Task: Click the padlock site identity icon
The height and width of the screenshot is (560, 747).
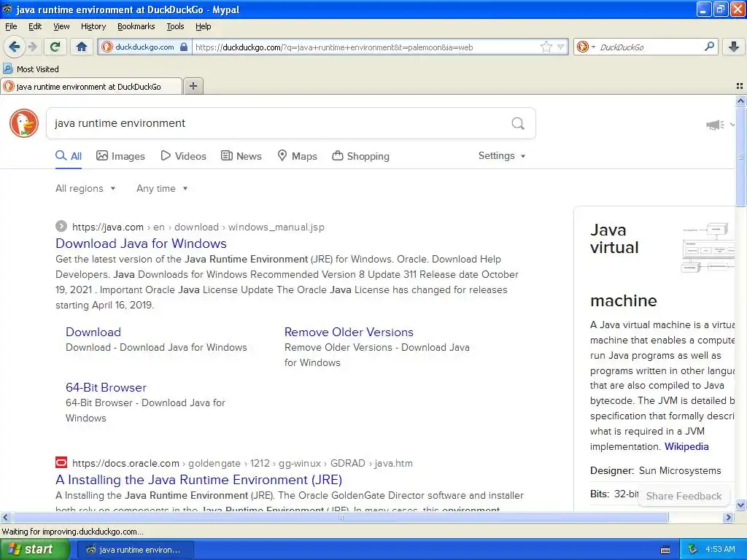Action: [x=184, y=47]
